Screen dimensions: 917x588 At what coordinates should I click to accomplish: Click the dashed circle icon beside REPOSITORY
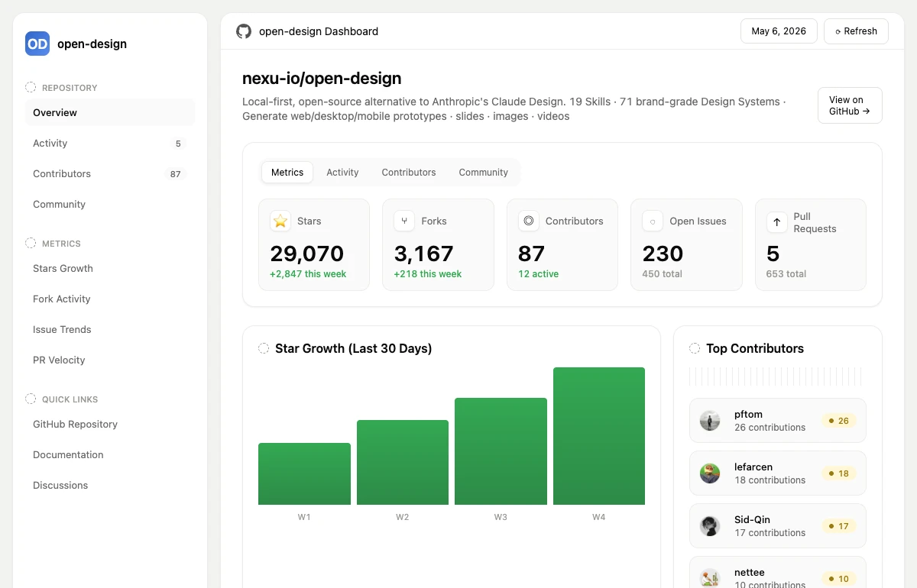(x=31, y=87)
